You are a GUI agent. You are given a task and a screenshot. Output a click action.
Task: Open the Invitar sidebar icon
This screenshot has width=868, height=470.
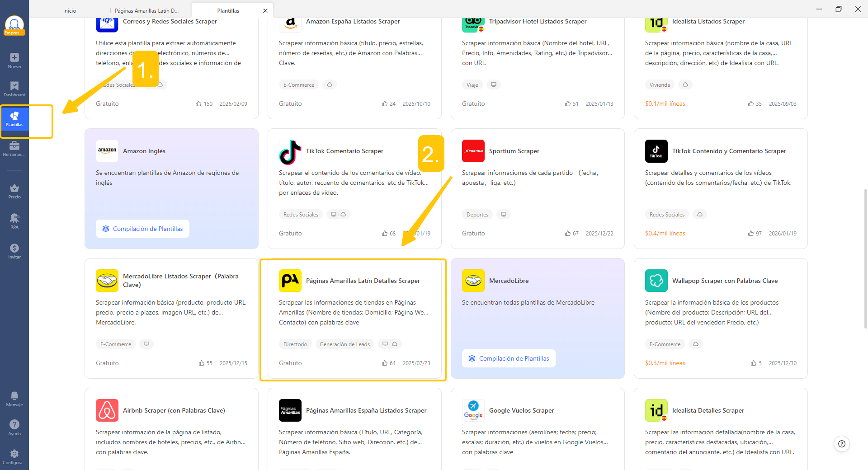[x=14, y=251]
